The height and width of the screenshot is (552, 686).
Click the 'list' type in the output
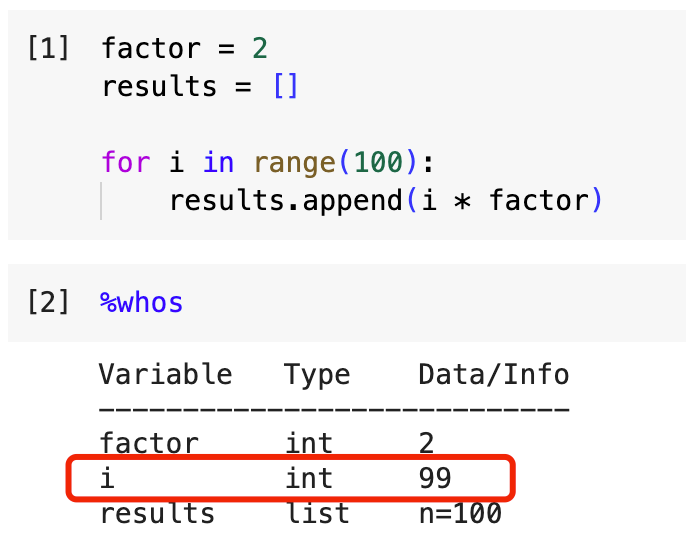coord(317,514)
